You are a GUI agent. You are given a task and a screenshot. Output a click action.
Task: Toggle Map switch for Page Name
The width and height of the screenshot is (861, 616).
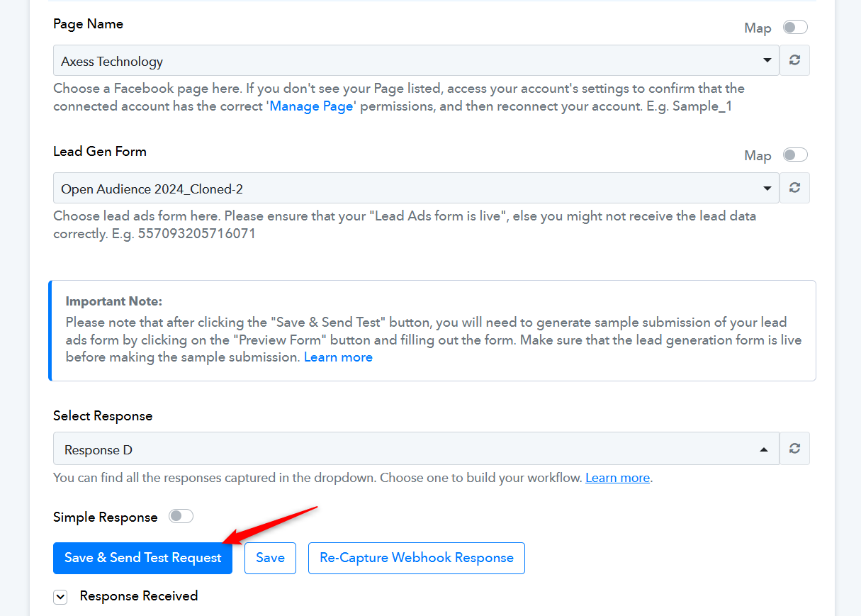tap(795, 28)
